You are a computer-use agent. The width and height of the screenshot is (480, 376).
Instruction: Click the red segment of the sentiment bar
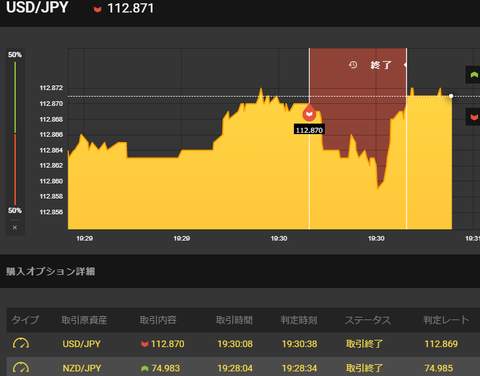[x=15, y=170]
